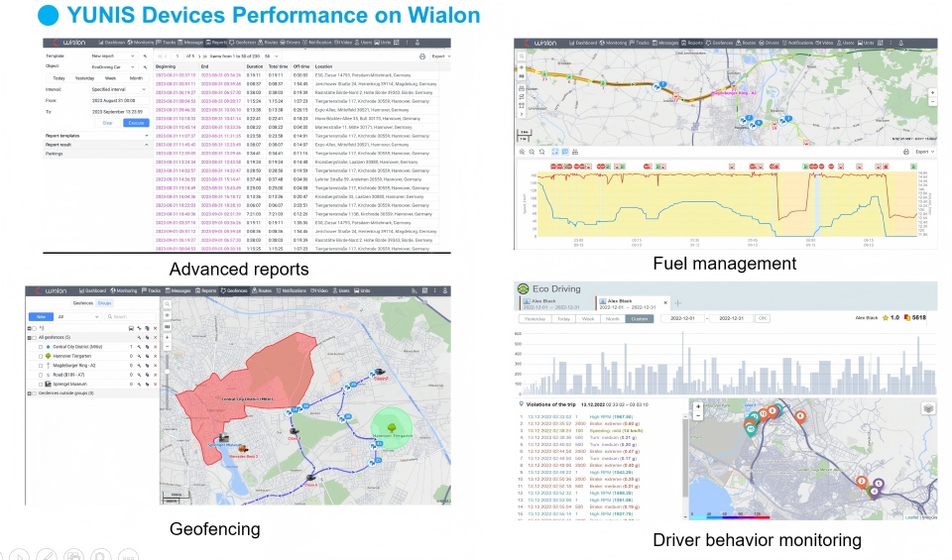Check Magdeburger Ring - A2 checkbox

[41, 366]
